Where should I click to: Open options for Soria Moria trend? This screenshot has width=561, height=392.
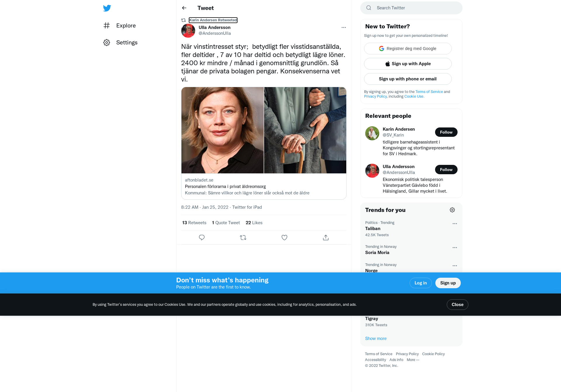(455, 248)
